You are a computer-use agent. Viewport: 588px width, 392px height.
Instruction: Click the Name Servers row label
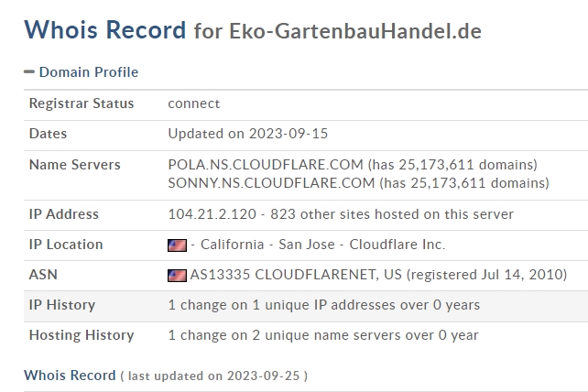coord(74,165)
